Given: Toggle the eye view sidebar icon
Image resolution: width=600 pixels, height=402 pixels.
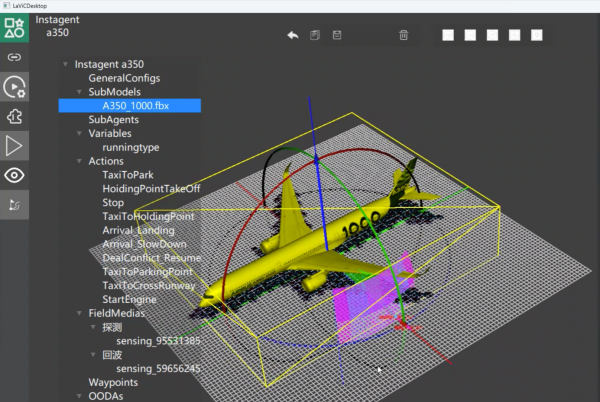Looking at the screenshot, I should 14,175.
